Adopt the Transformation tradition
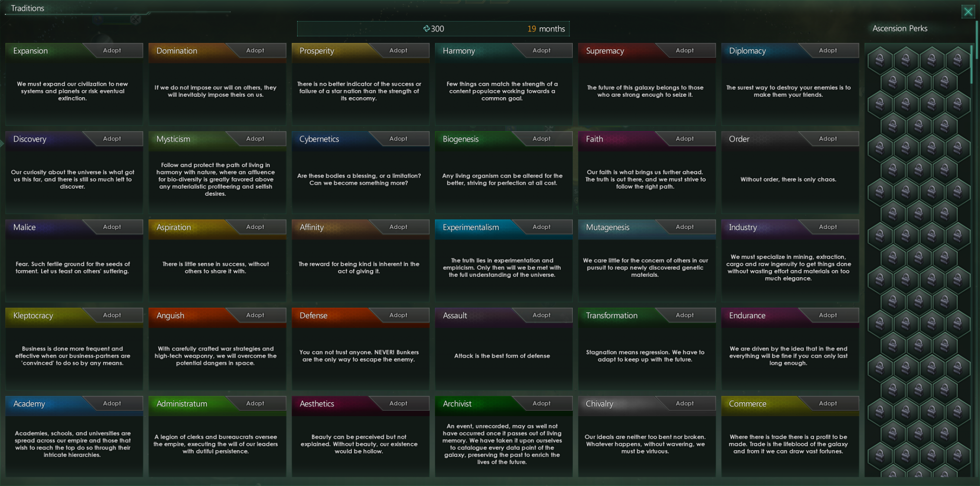This screenshot has width=980, height=486. click(x=685, y=315)
